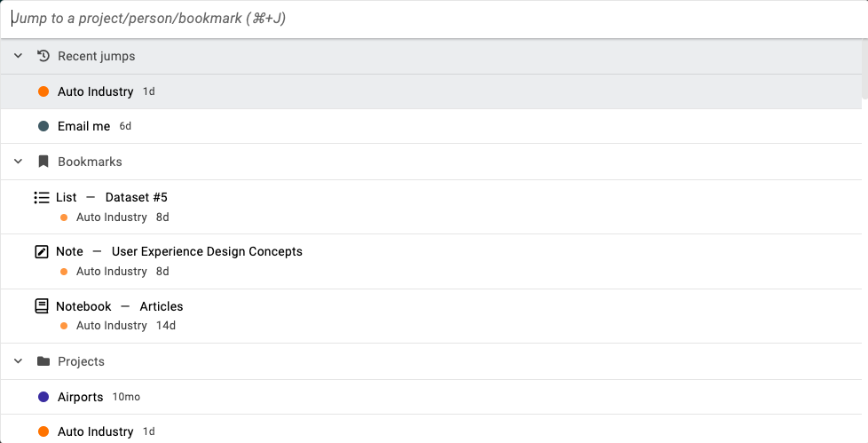Click the purple dot beside Airports
Image resolution: width=868 pixels, height=443 pixels.
click(43, 397)
